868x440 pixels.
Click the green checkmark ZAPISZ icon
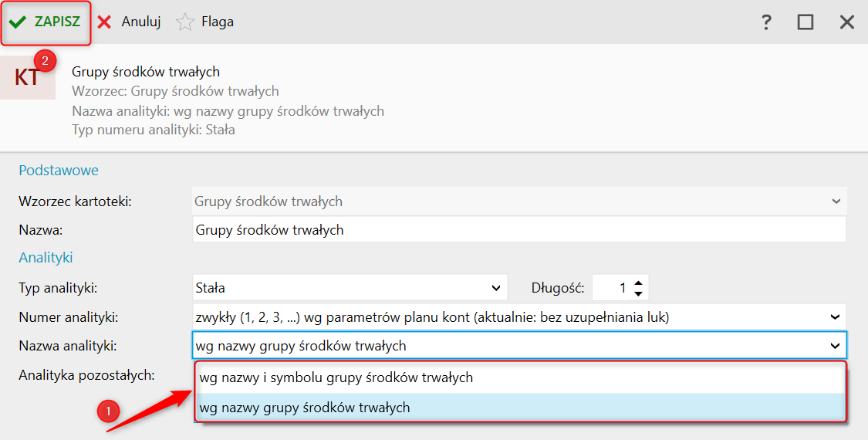tap(18, 22)
